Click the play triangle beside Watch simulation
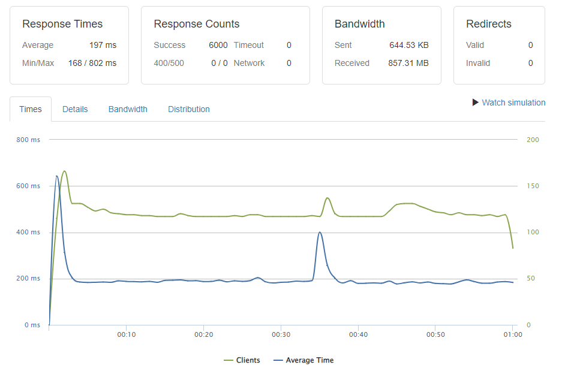Screen dimensions: 577x392 (476, 102)
